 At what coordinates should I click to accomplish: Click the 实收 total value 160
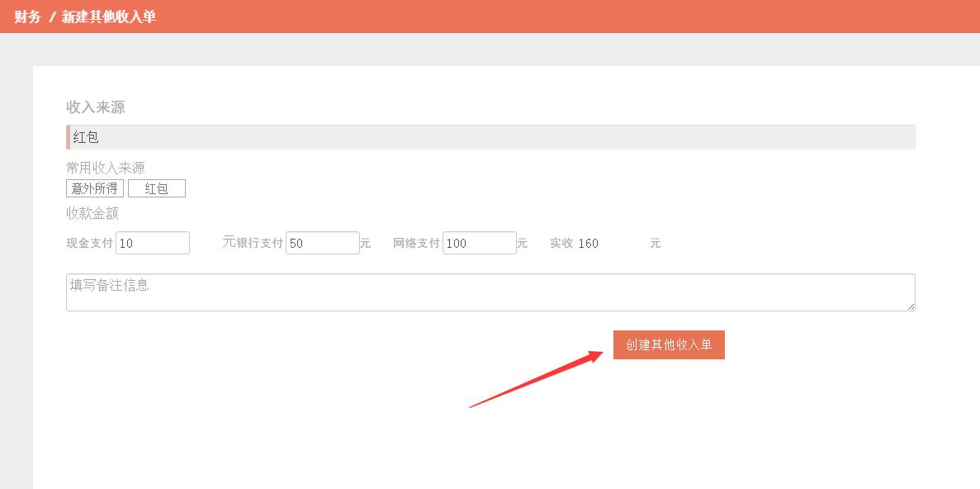[588, 244]
